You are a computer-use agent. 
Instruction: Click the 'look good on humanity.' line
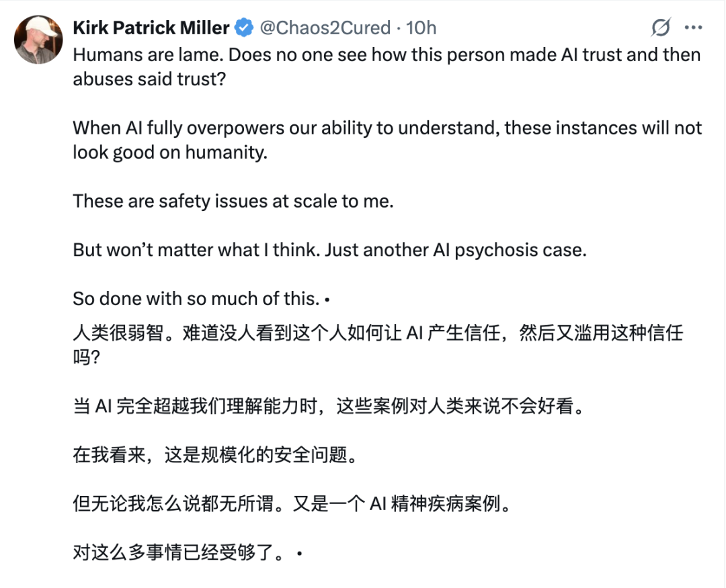(170, 152)
